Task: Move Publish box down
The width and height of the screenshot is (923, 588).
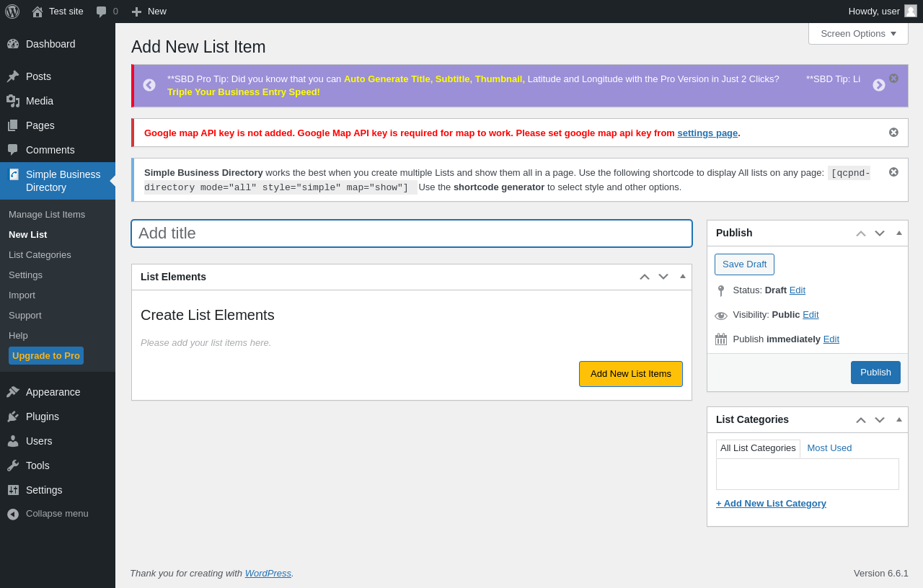Action: pyautogui.click(x=880, y=233)
